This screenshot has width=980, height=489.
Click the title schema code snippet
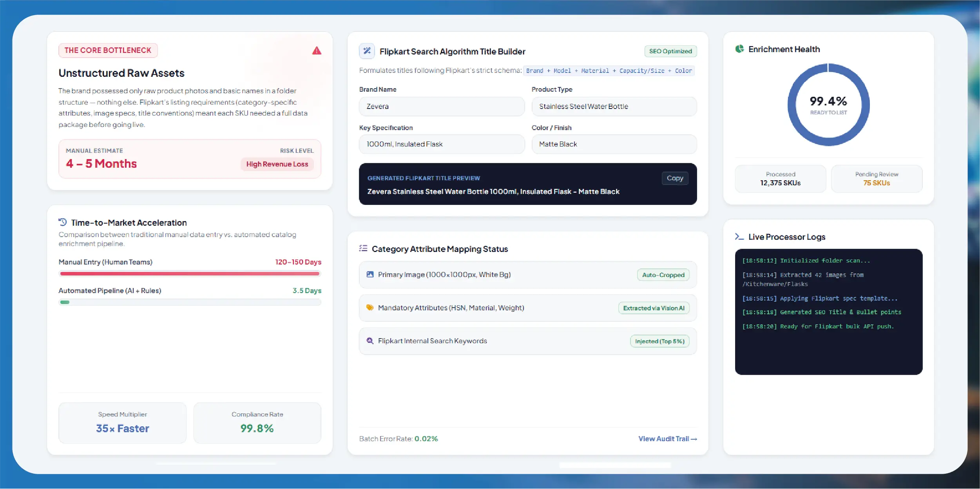coord(609,71)
